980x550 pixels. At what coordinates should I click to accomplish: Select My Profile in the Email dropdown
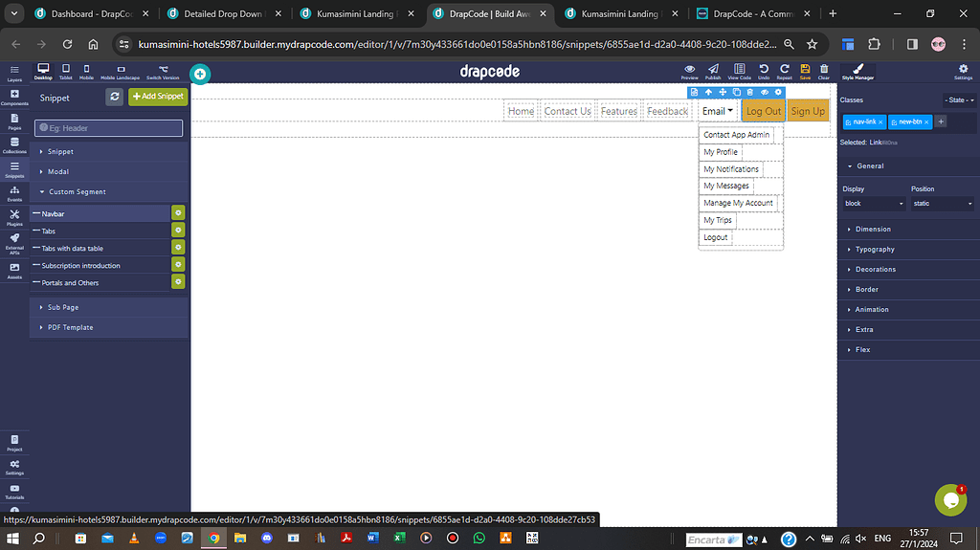721,152
